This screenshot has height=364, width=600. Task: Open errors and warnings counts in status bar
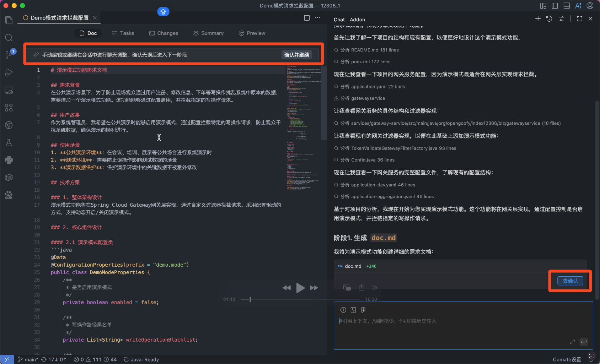coord(95,359)
